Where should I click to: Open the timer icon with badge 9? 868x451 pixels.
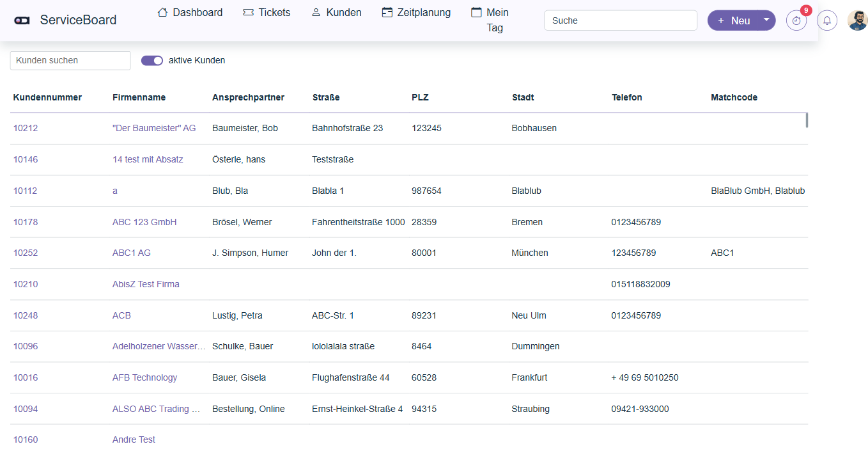coord(796,20)
